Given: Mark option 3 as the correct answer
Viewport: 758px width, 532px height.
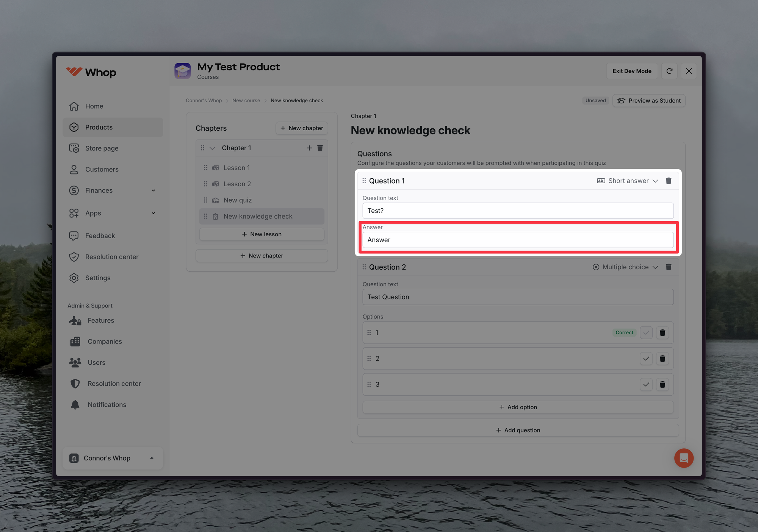Looking at the screenshot, I should 646,385.
